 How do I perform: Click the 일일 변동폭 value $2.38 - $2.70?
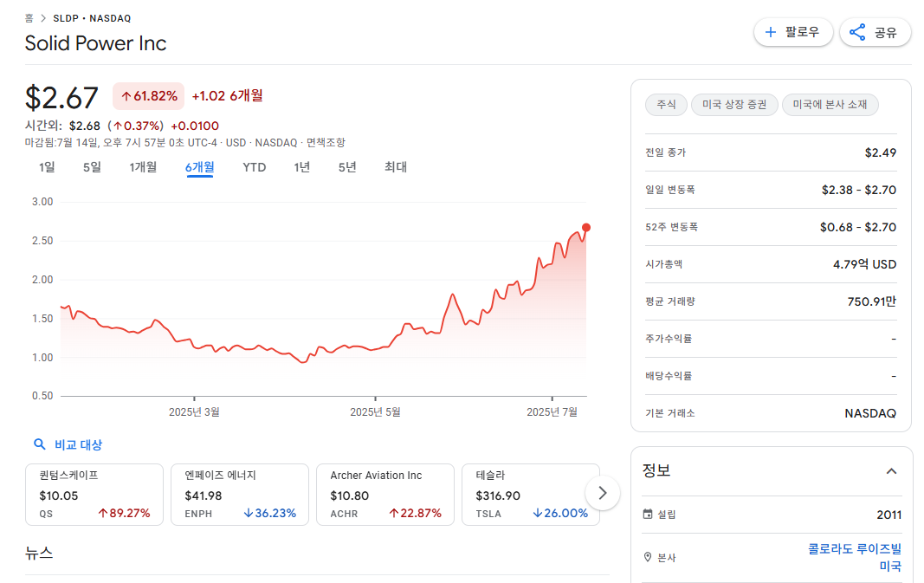pyautogui.click(x=858, y=190)
